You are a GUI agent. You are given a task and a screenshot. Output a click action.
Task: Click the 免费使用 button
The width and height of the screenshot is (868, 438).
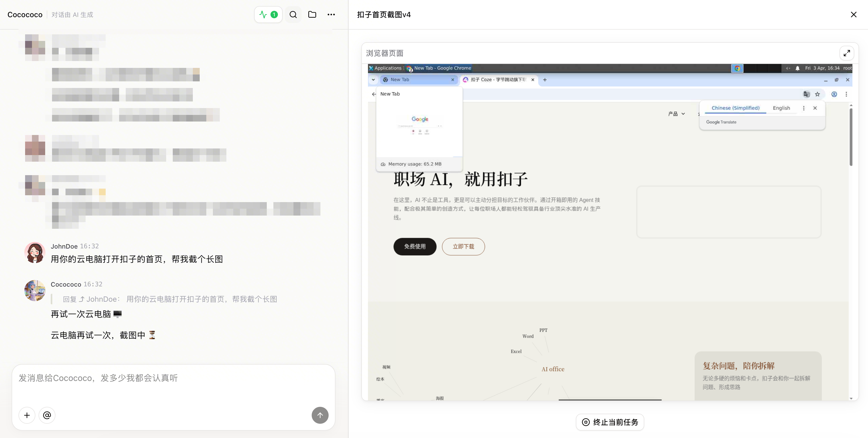pyautogui.click(x=415, y=247)
